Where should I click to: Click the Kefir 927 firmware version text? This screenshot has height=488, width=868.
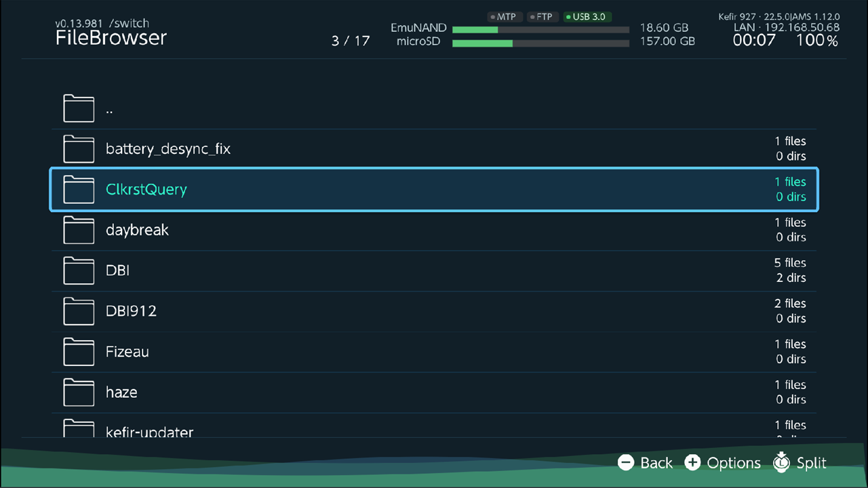[779, 17]
